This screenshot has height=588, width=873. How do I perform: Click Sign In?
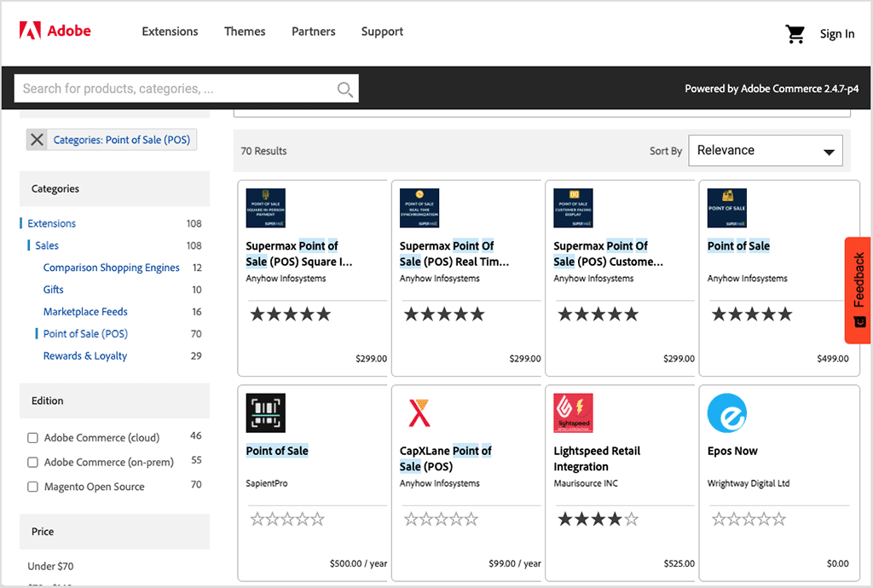tap(837, 34)
